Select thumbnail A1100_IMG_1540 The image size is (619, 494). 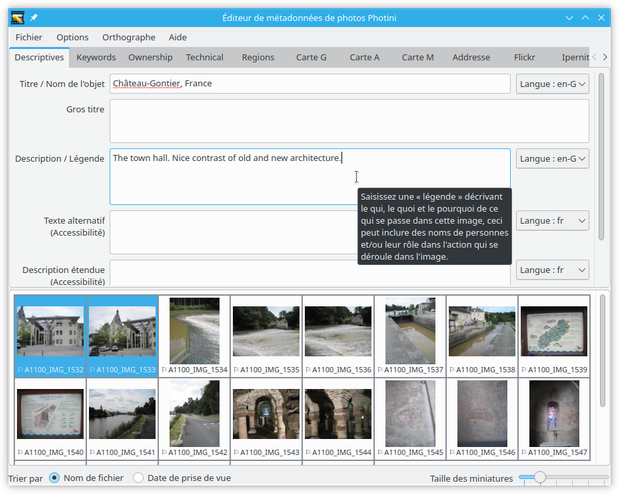coord(50,418)
